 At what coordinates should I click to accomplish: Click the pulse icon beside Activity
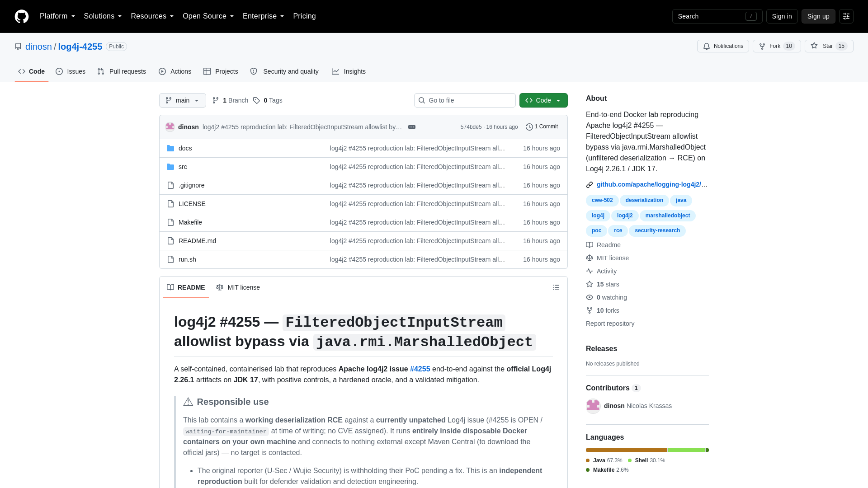[x=590, y=271]
